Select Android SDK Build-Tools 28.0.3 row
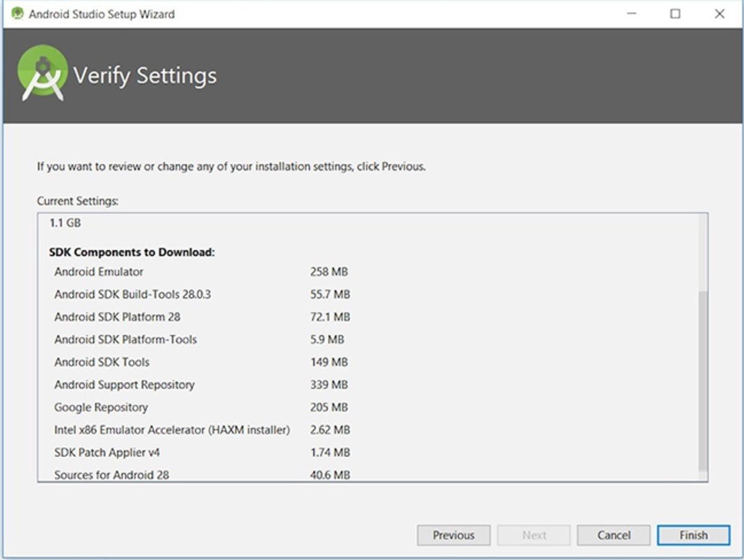Screen dimensions: 744x560 coord(132,294)
